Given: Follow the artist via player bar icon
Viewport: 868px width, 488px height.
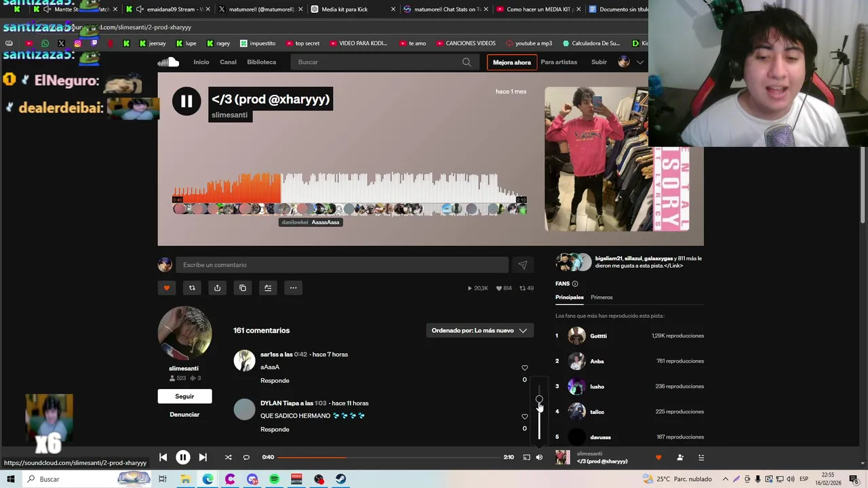Looking at the screenshot, I should pyautogui.click(x=680, y=457).
